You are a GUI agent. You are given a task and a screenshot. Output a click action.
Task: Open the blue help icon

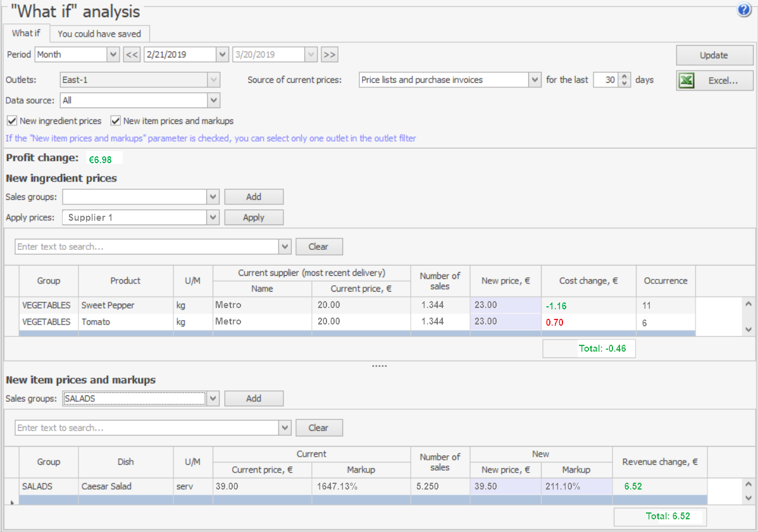coord(744,10)
